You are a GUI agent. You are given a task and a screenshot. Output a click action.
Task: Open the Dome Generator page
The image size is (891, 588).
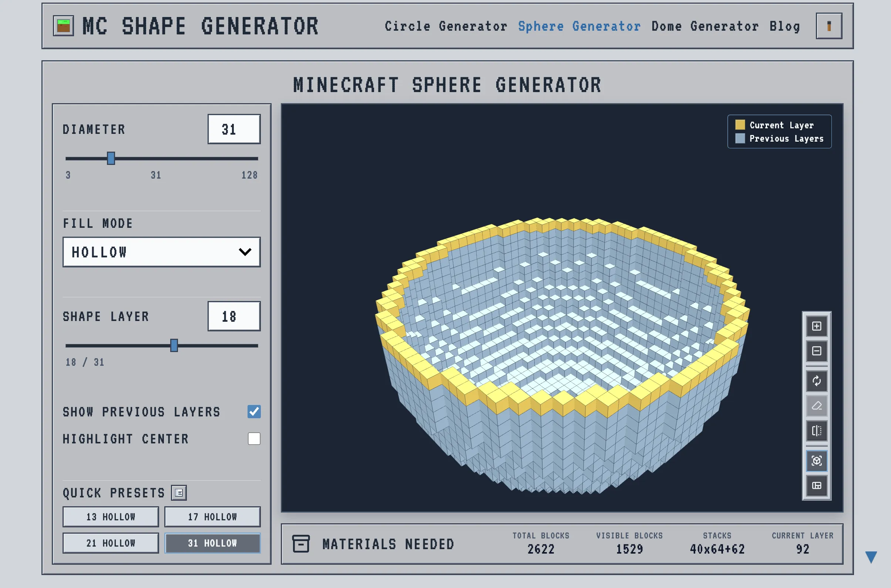705,26
